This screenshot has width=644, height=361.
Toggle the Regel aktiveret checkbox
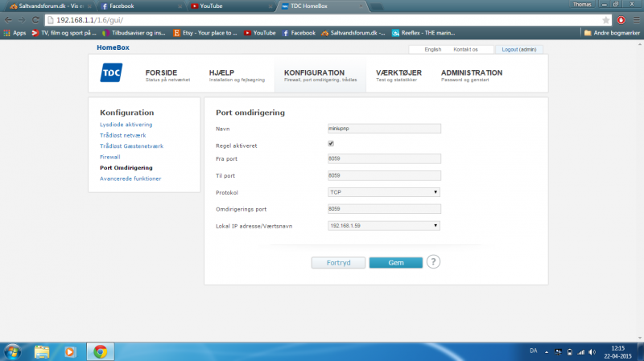331,143
